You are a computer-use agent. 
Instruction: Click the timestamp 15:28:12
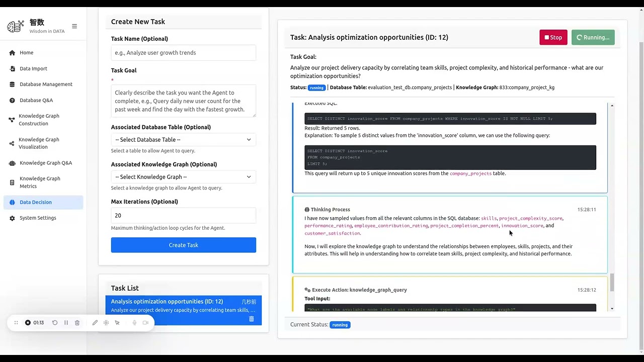(587, 290)
